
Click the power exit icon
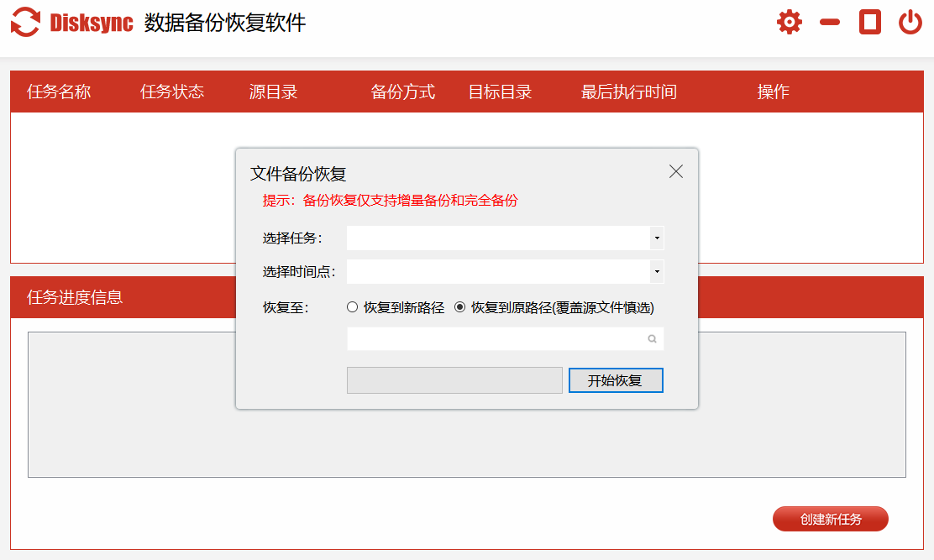(x=910, y=22)
